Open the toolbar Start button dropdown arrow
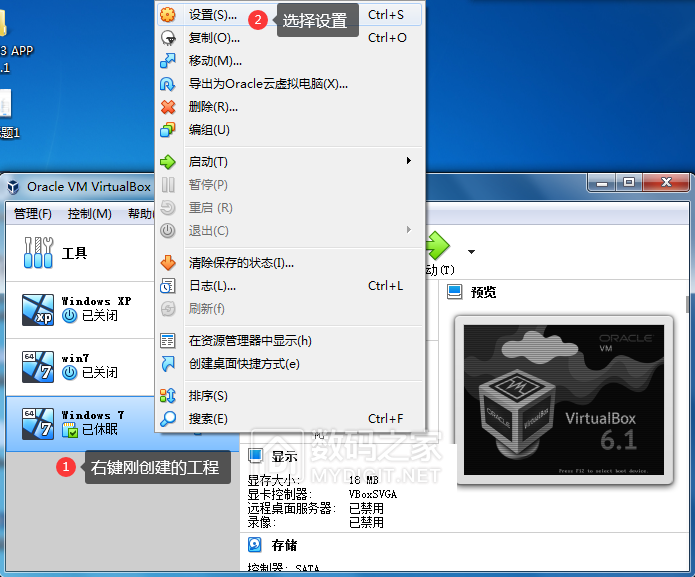The height and width of the screenshot is (577, 695). pyautogui.click(x=471, y=252)
